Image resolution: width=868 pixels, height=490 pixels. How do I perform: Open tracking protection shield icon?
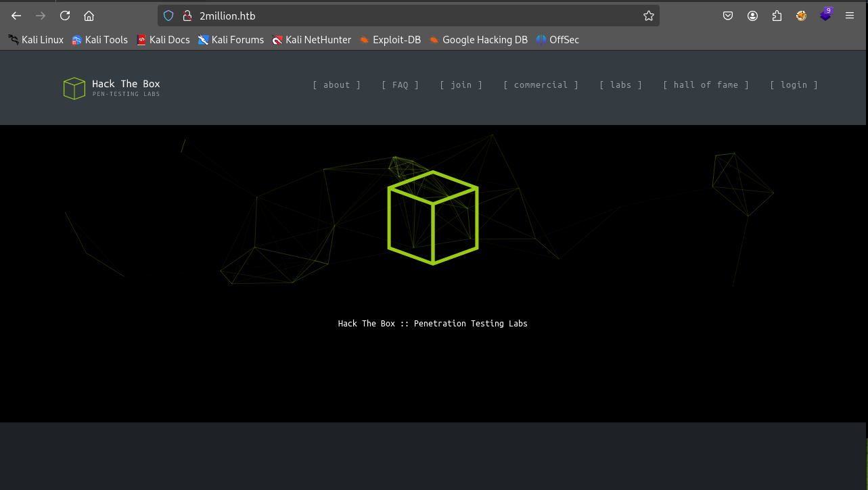pyautogui.click(x=169, y=16)
